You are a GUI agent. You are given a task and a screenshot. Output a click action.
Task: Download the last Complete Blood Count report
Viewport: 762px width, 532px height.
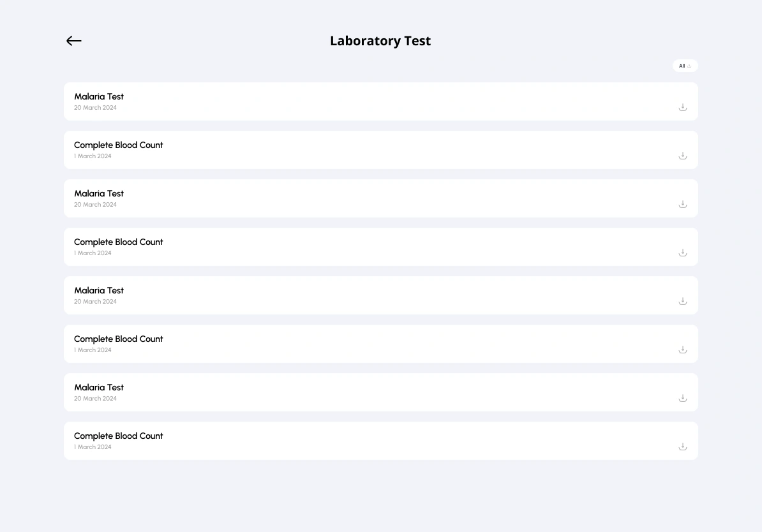pyautogui.click(x=682, y=447)
